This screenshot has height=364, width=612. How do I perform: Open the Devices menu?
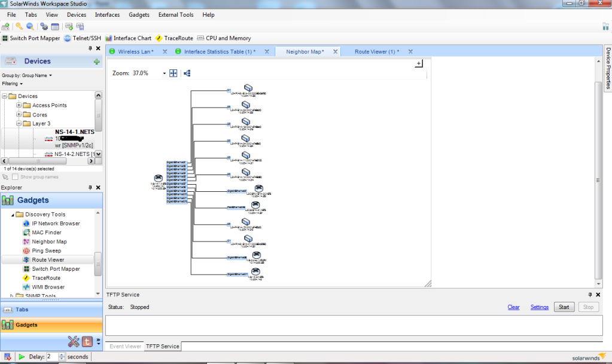pos(77,15)
